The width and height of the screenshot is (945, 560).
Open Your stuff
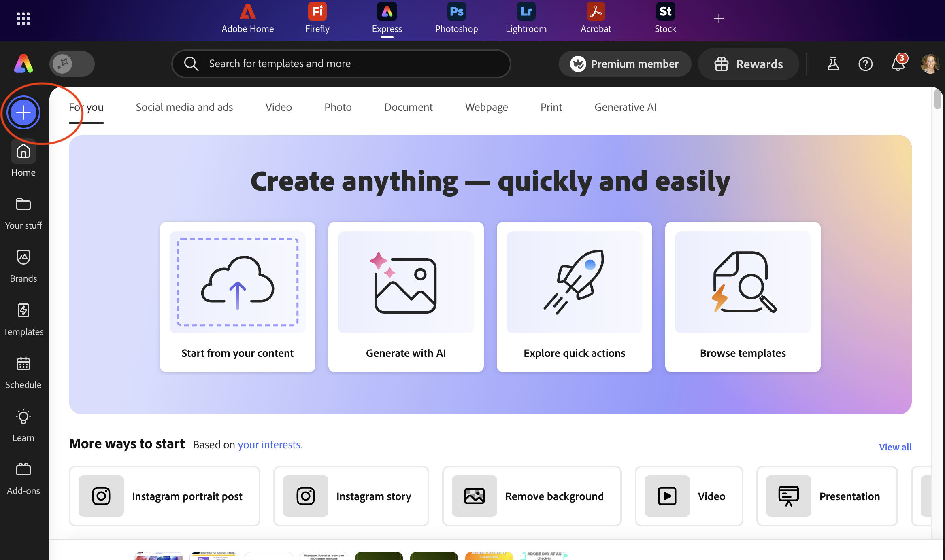coord(23,212)
